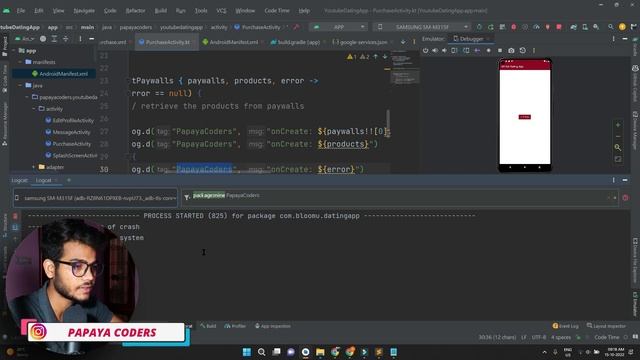The width and height of the screenshot is (640, 360).
Task: Open the Navigate menu
Action: 84,11
